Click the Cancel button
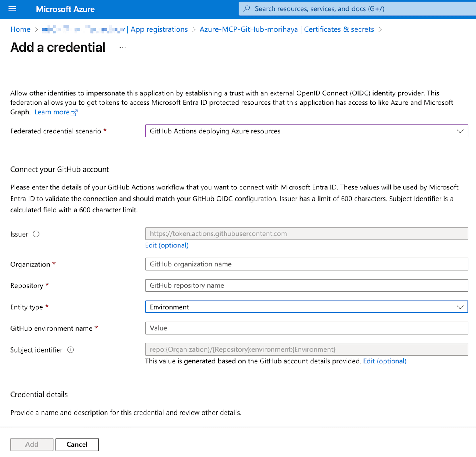The height and width of the screenshot is (457, 476). pyautogui.click(x=77, y=444)
